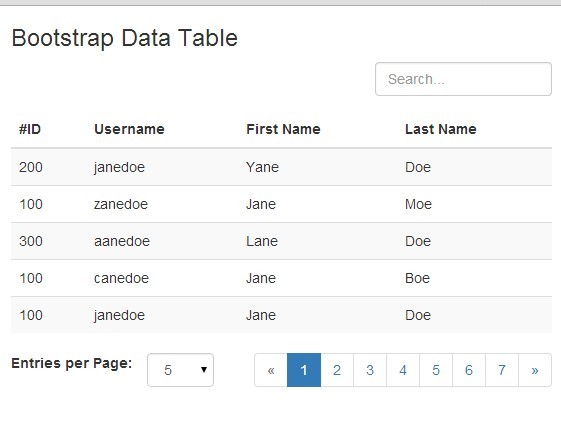Image resolution: width=561 pixels, height=427 pixels.
Task: Click the last name Boe
Action: (x=417, y=278)
